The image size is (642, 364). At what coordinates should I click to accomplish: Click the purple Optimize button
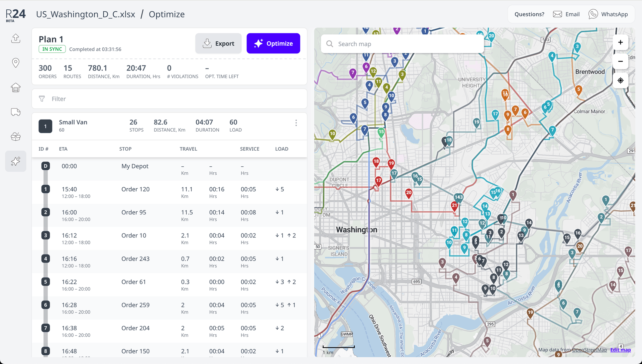pyautogui.click(x=273, y=43)
